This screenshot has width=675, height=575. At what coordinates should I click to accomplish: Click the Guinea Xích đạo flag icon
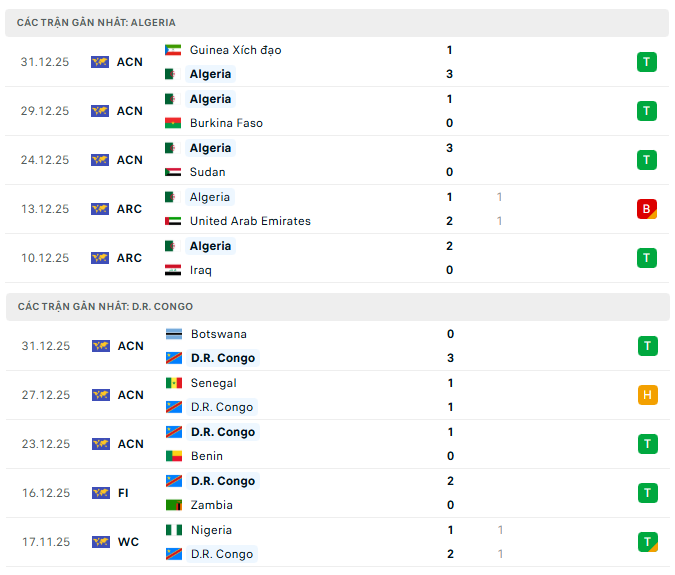pyautogui.click(x=172, y=50)
